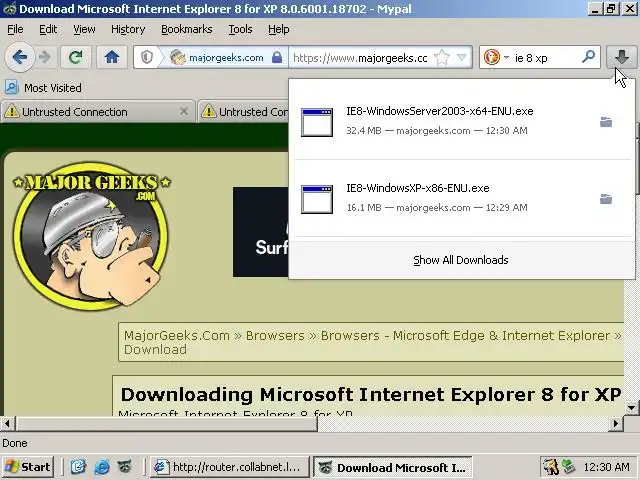This screenshot has height=480, width=640.
Task: Open the Home page icon
Action: tap(111, 57)
